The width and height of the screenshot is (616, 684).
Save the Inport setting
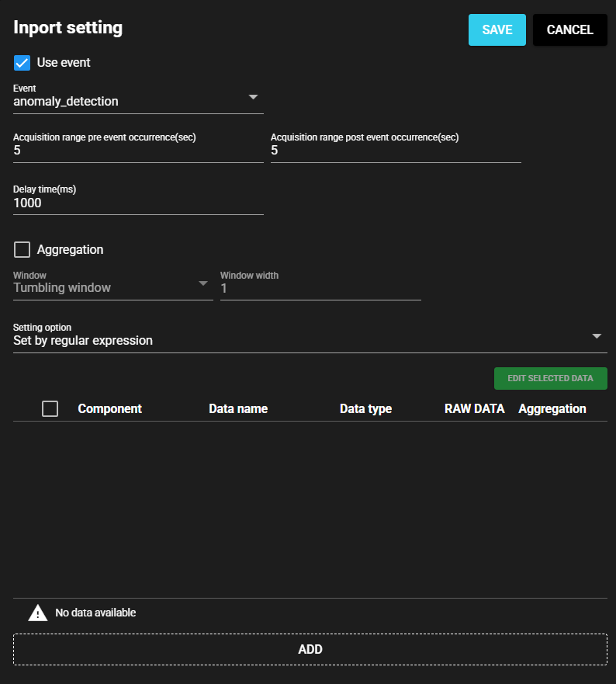pos(497,30)
